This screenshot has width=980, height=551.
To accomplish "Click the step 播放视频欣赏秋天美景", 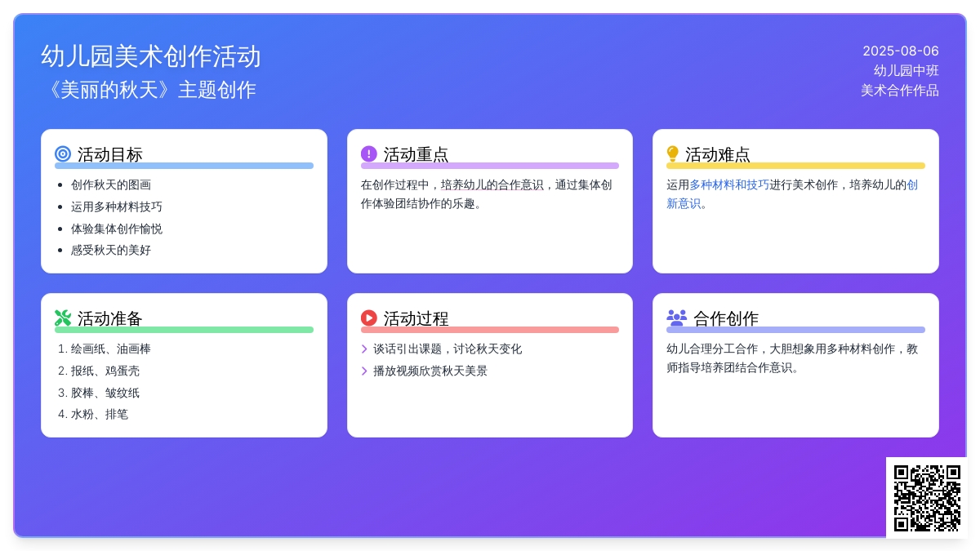I will pyautogui.click(x=430, y=371).
